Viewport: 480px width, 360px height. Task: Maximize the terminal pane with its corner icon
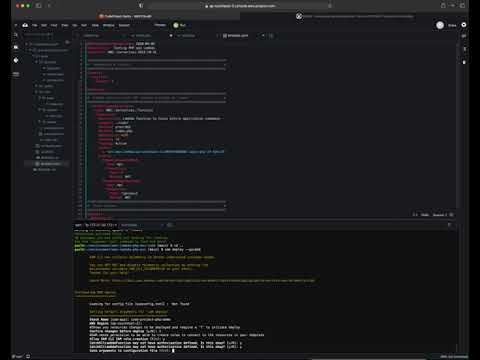450,225
